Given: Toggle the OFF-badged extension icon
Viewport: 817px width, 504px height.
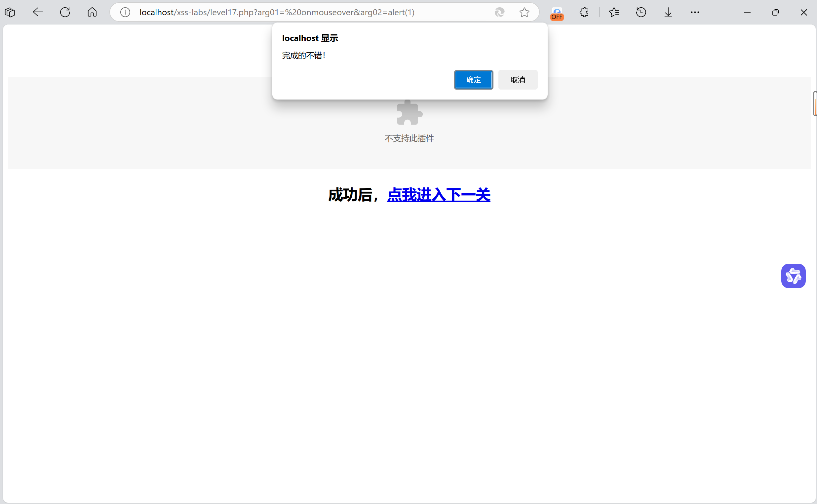Looking at the screenshot, I should click(557, 13).
